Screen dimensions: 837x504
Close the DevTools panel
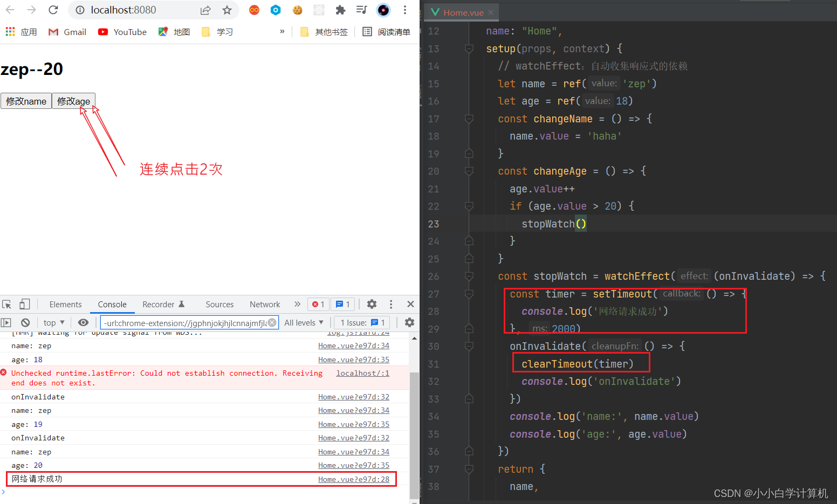click(410, 304)
